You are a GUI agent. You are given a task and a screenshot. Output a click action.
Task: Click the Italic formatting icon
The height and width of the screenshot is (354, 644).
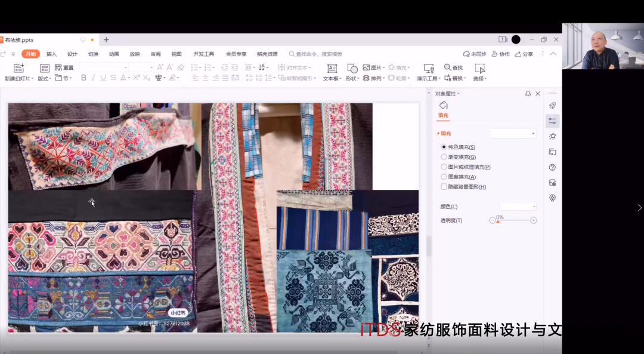[93, 78]
